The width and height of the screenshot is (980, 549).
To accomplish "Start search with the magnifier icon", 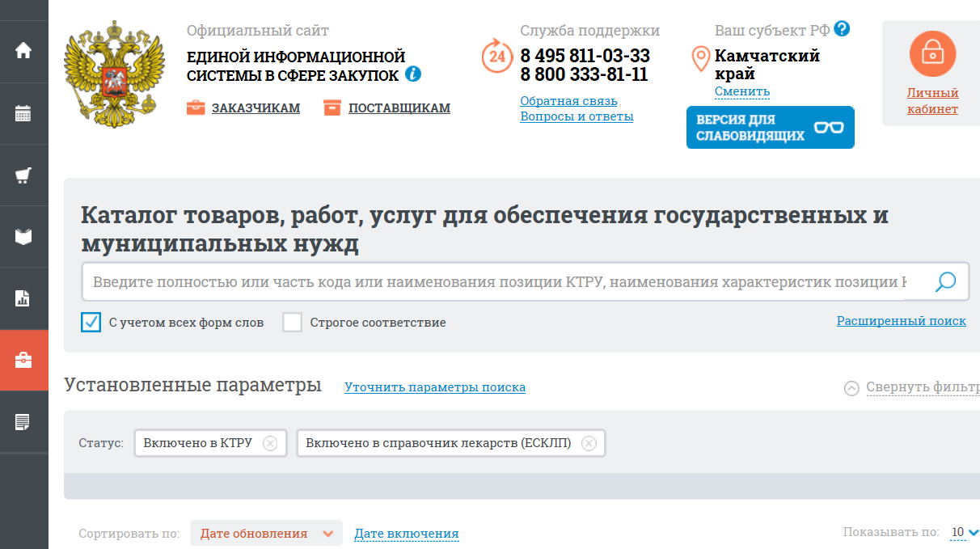I will coord(944,281).
